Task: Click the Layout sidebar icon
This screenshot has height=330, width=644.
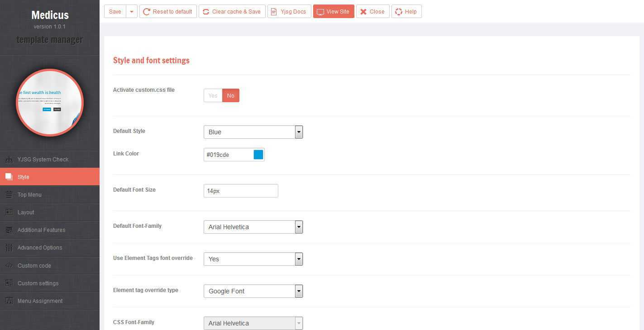Action: click(9, 212)
